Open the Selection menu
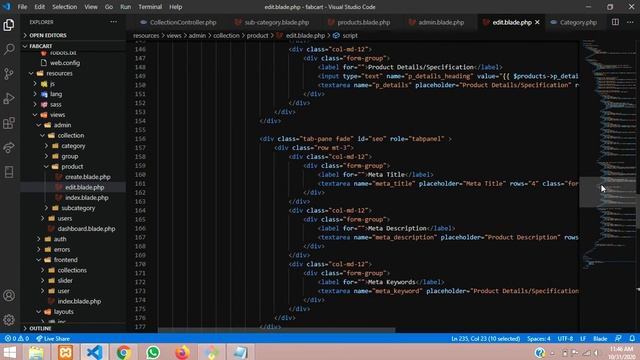The image size is (640, 360). click(64, 7)
